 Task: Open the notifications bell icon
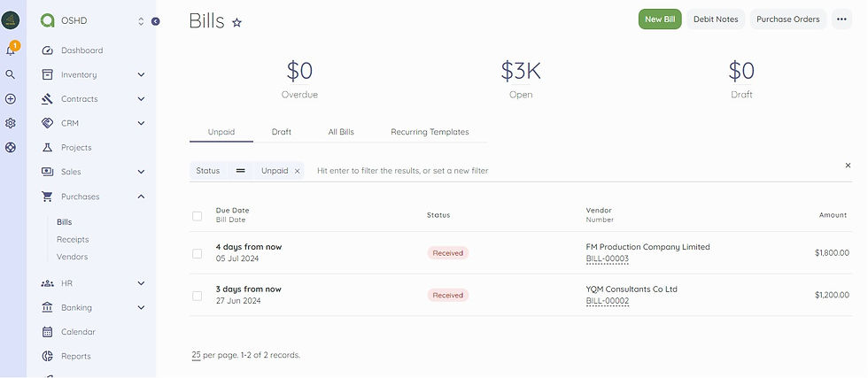10,51
